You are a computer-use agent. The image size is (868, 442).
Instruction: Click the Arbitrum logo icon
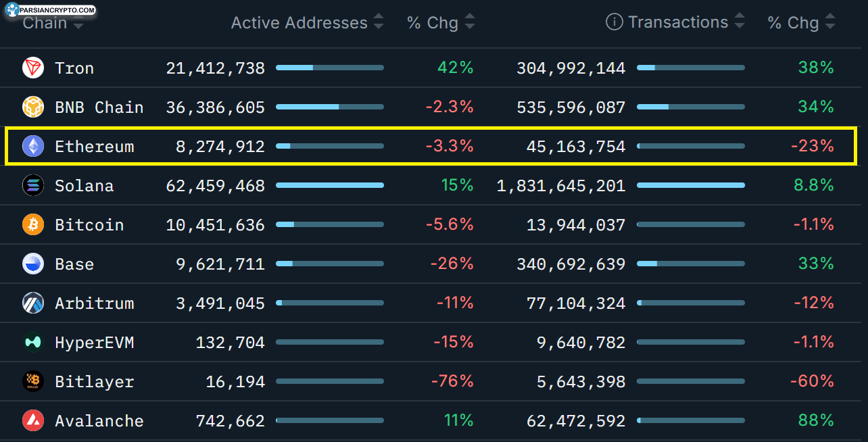point(33,303)
